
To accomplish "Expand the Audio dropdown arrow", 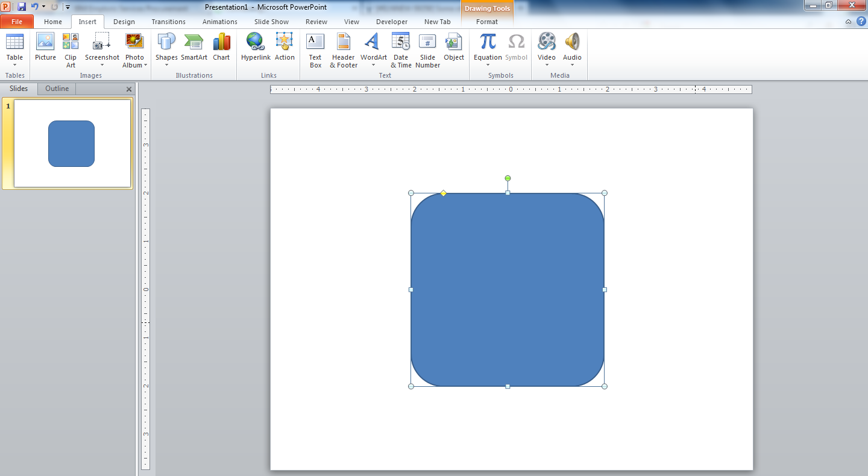I will (572, 65).
